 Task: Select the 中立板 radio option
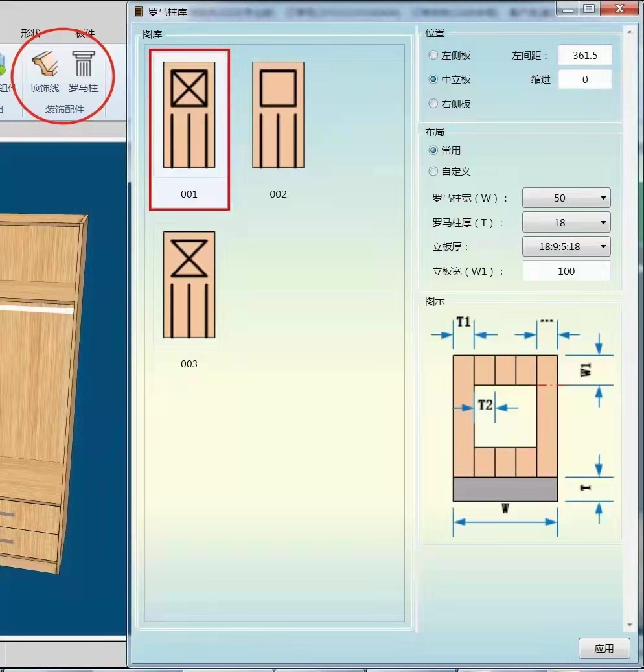pos(433,80)
